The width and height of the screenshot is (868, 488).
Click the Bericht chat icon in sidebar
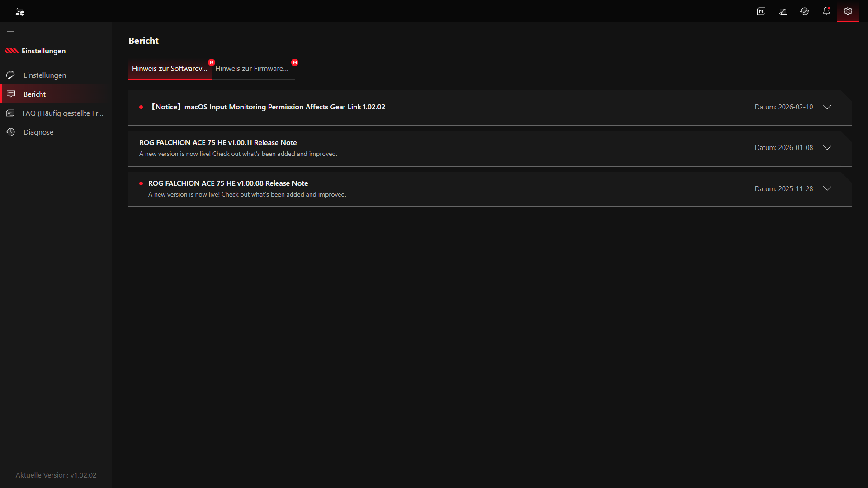[11, 94]
